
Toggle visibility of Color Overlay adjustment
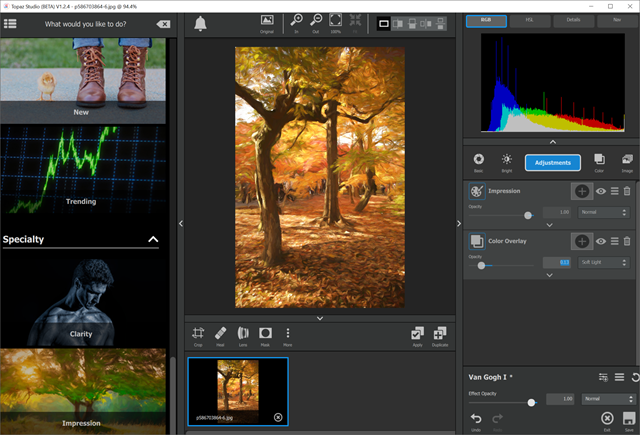601,241
